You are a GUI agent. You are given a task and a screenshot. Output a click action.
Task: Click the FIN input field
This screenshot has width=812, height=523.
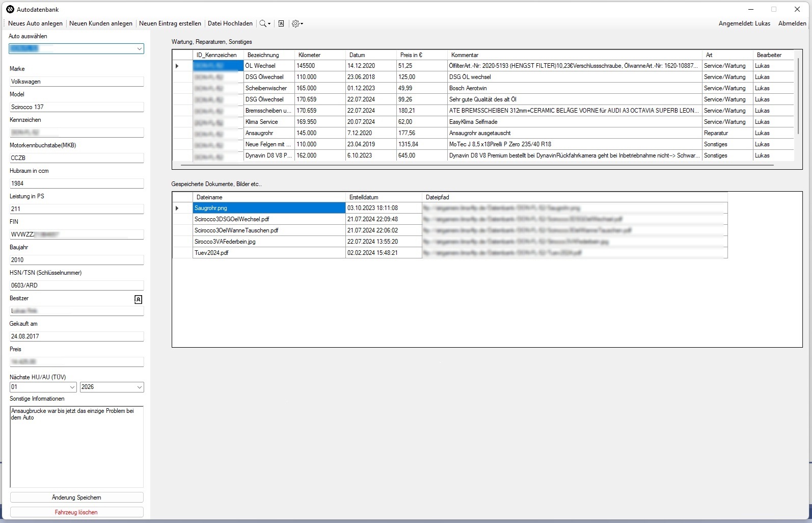pyautogui.click(x=76, y=234)
